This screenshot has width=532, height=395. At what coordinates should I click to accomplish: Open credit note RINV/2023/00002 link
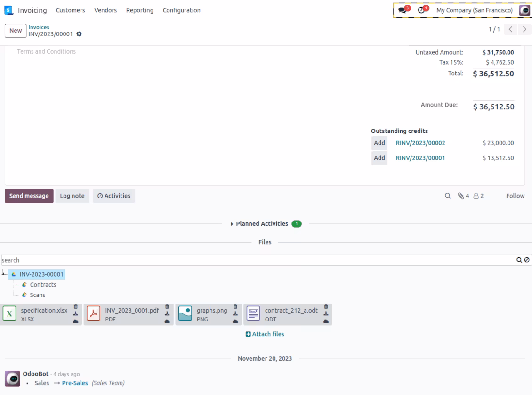[x=420, y=143]
